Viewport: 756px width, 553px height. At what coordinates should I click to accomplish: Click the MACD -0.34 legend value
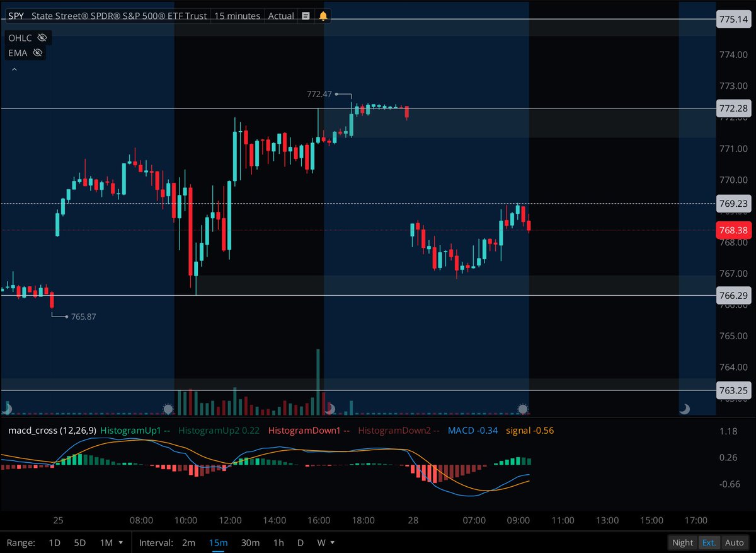pyautogui.click(x=472, y=431)
